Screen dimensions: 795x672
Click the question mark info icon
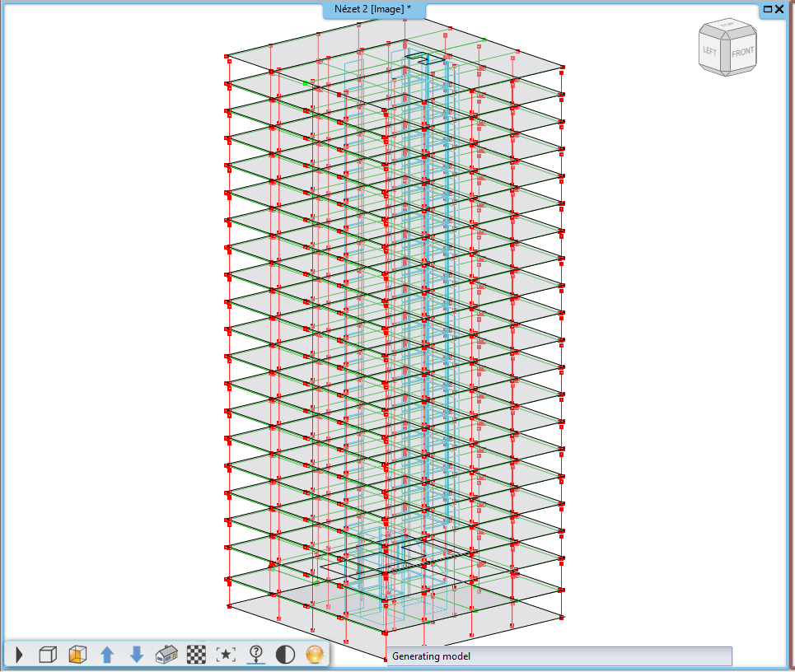click(x=255, y=656)
